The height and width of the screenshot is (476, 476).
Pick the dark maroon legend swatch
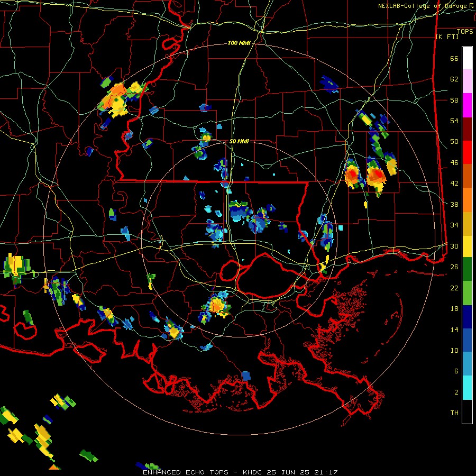pos(467,129)
